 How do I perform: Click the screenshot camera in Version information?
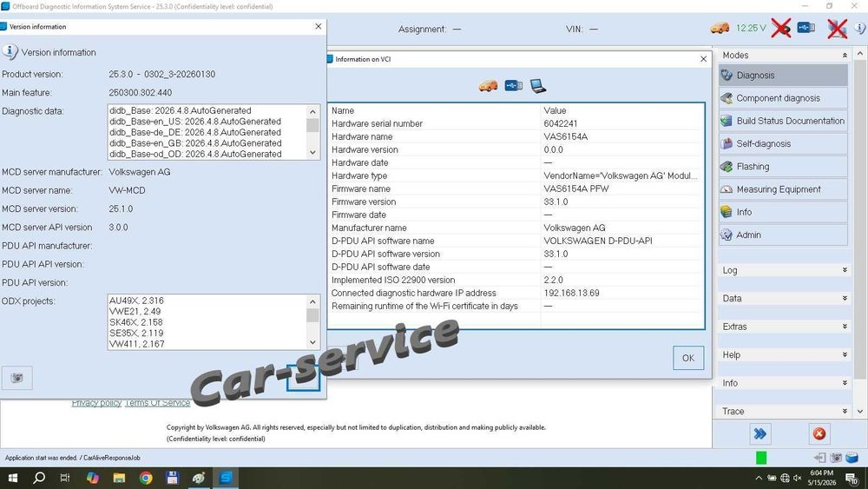17,378
